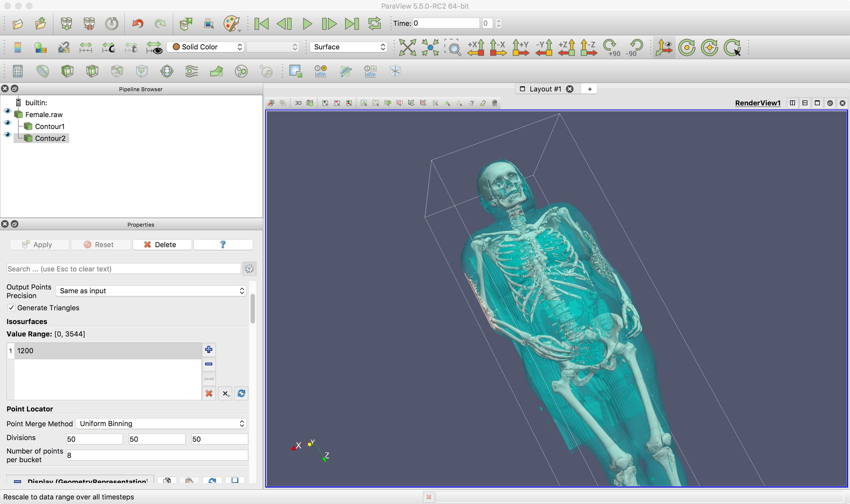The height and width of the screenshot is (504, 850).
Task: Apply the Slice filter icon
Action: click(x=92, y=71)
